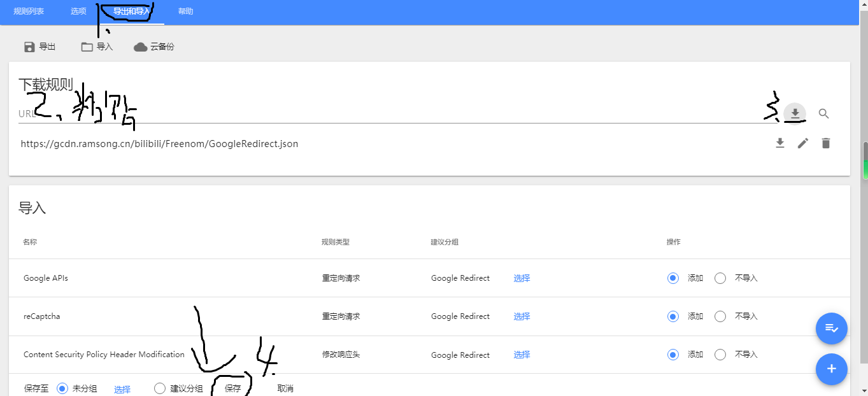Click 取消 to cancel import

pos(285,388)
